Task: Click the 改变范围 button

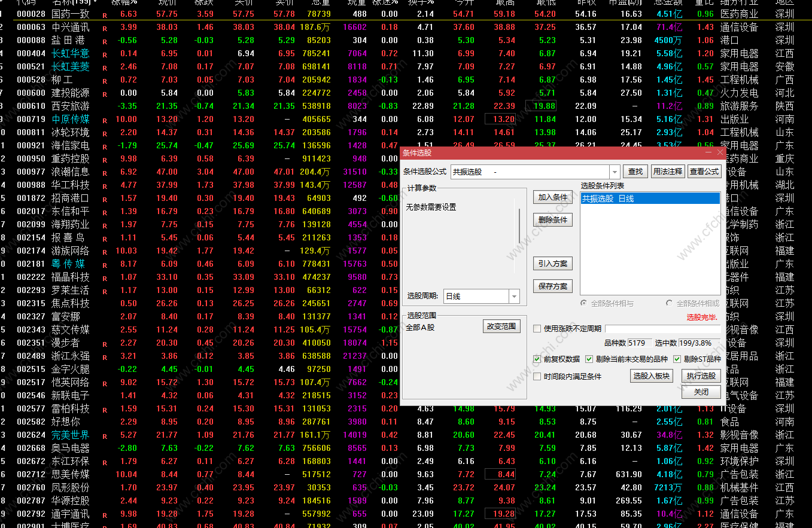Action: coord(502,326)
